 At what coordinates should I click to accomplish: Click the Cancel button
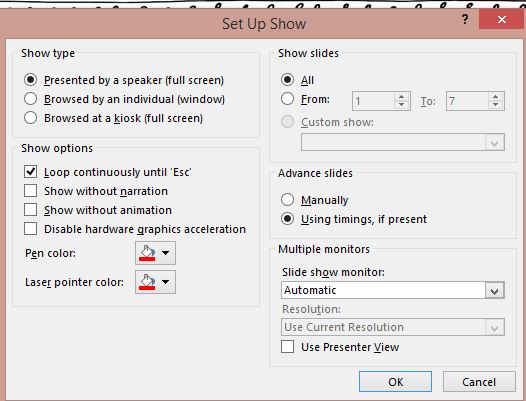pyautogui.click(x=479, y=382)
